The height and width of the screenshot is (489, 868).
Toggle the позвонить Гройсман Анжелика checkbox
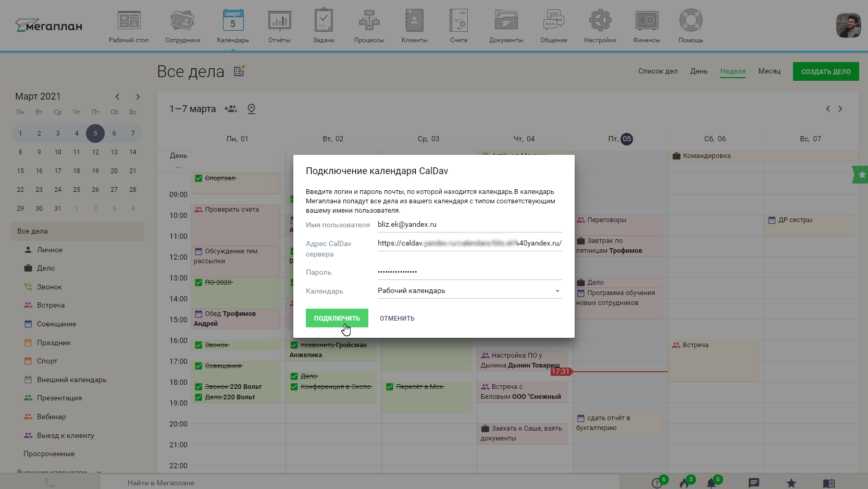point(294,345)
